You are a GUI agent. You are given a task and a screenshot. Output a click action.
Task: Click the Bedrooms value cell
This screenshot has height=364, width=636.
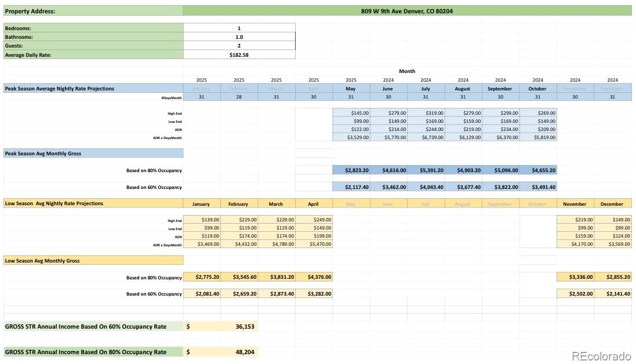point(239,28)
